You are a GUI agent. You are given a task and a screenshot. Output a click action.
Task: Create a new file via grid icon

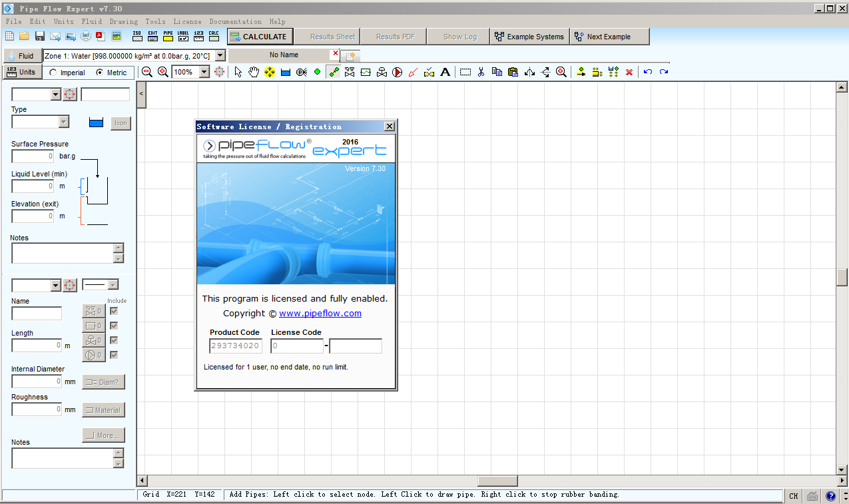10,36
